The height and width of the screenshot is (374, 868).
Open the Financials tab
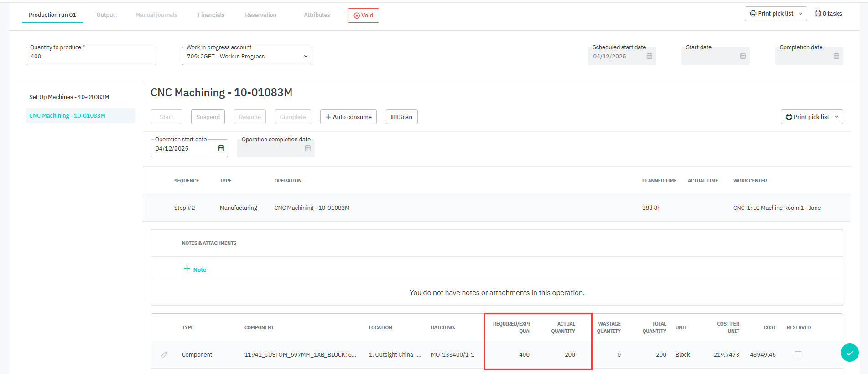[211, 15]
